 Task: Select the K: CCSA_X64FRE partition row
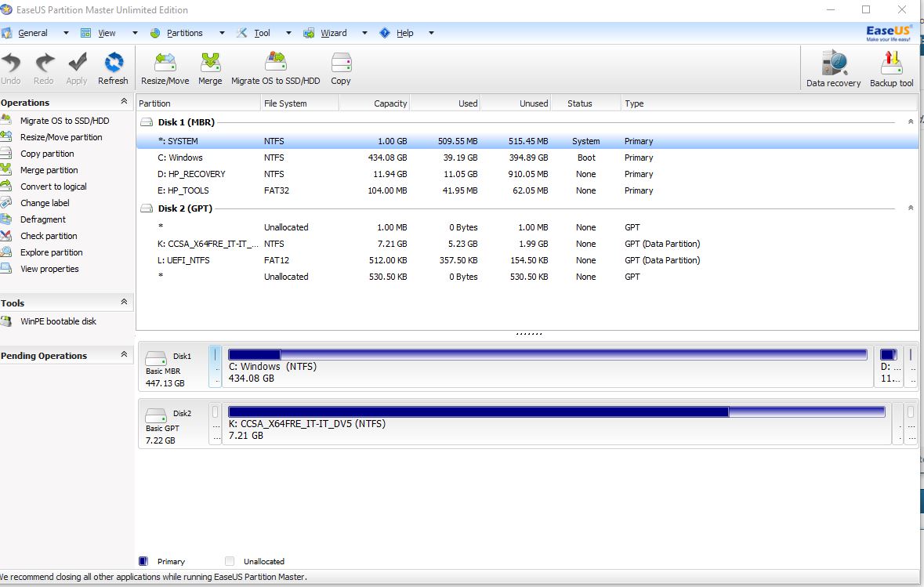527,244
